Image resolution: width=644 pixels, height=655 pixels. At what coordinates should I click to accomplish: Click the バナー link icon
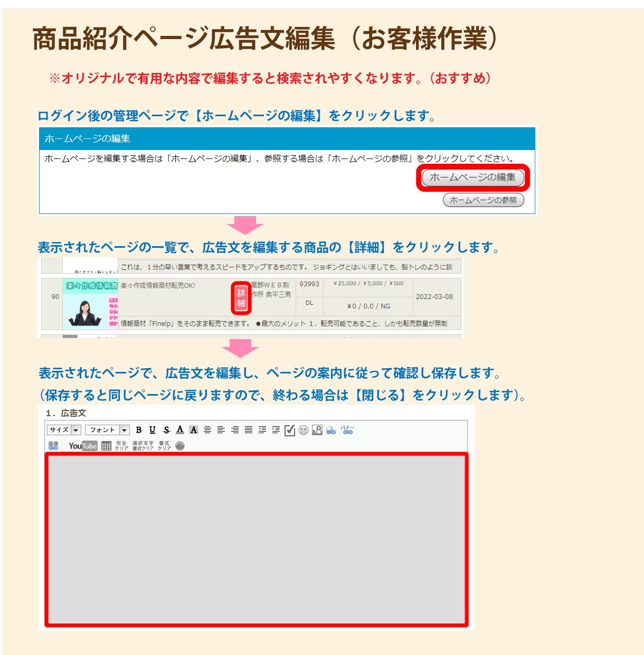pyautogui.click(x=347, y=430)
